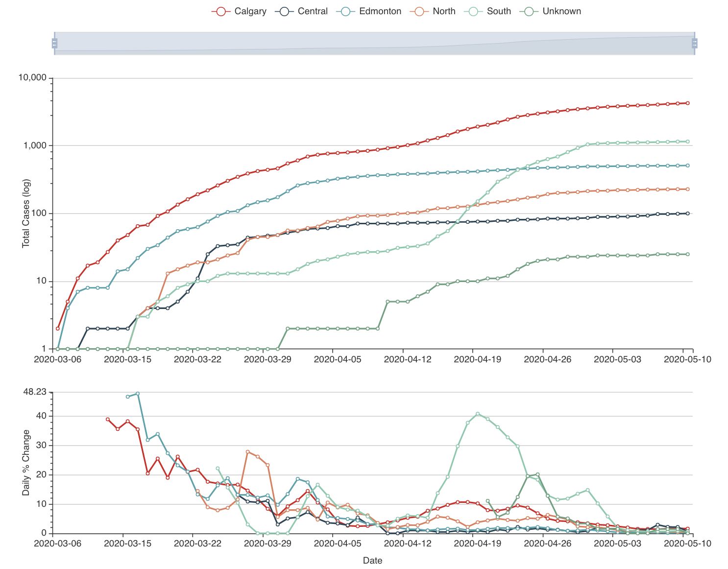Click the light green South legend marker icon

[474, 11]
